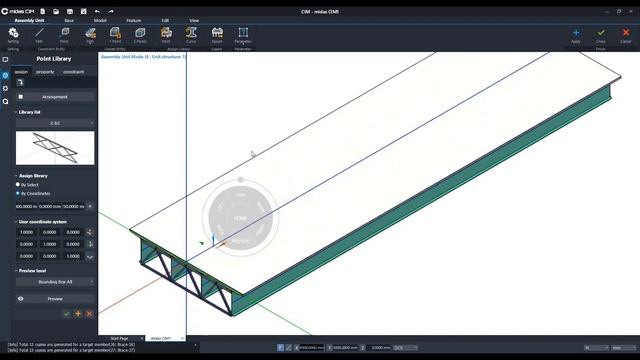
Task: Click the monitor icon atop left sidebar
Action: pos(5,60)
